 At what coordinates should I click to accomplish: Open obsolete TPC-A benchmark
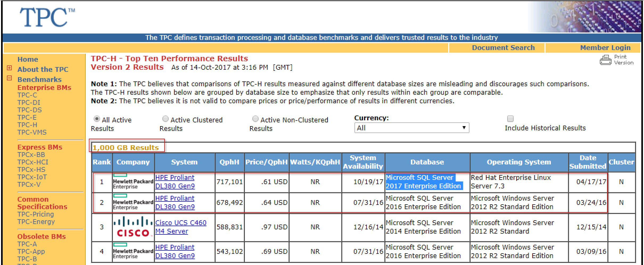(x=27, y=244)
